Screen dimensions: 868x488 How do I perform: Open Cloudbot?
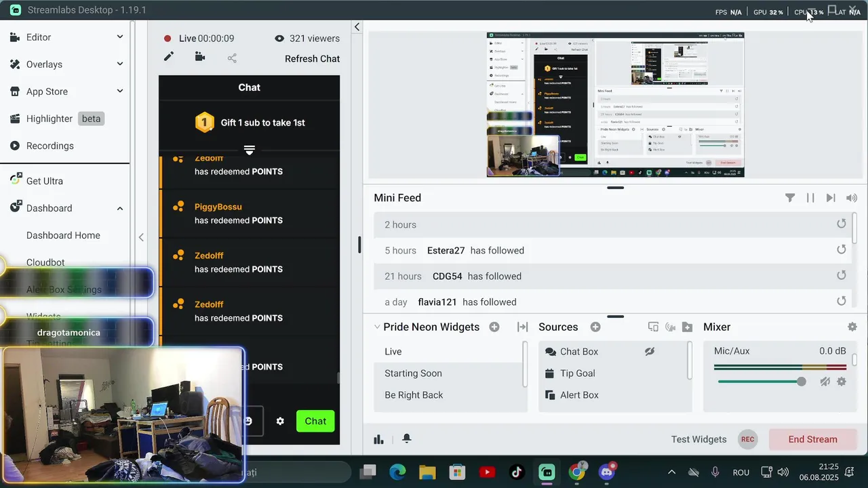[45, 262]
